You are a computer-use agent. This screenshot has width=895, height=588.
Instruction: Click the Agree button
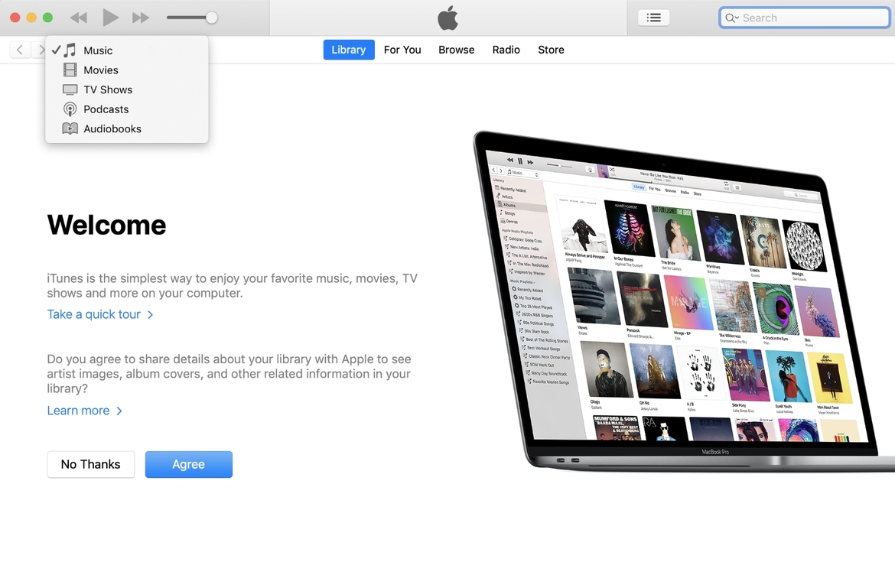(188, 464)
